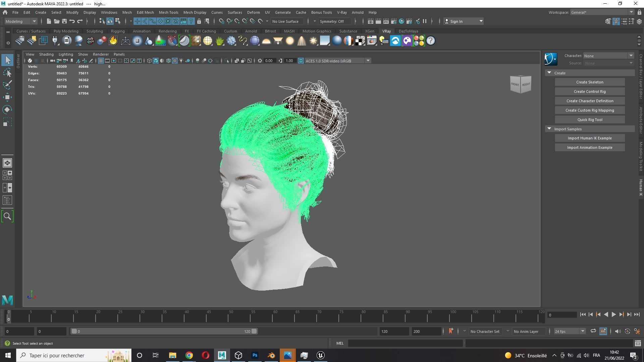Open the Modeling menu set dropdown
Image resolution: width=644 pixels, height=362 pixels.
[21, 21]
